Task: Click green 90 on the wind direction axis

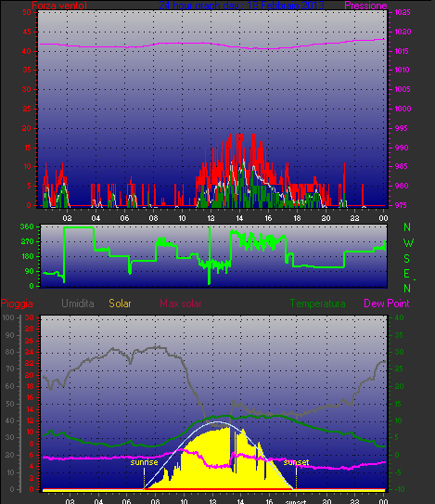Action: (x=30, y=271)
